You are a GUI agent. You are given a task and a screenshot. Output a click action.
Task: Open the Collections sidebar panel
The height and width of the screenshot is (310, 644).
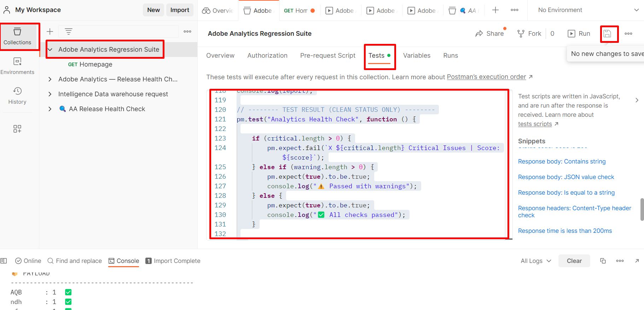(x=17, y=36)
